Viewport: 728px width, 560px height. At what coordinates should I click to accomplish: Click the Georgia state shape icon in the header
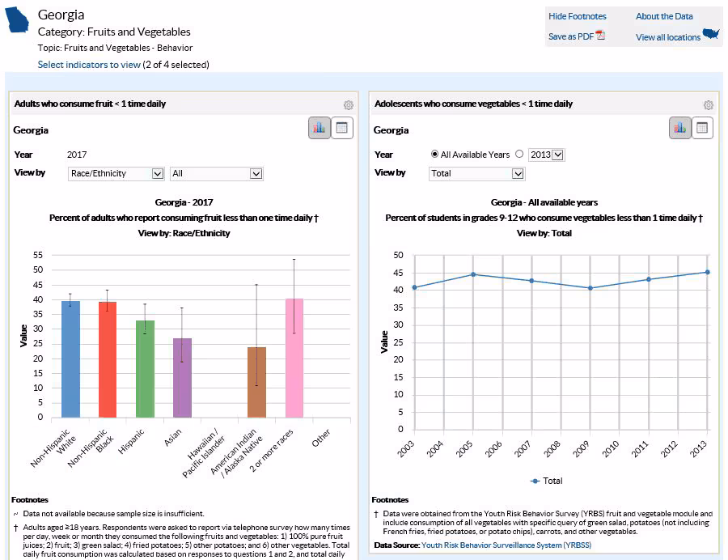(18, 20)
